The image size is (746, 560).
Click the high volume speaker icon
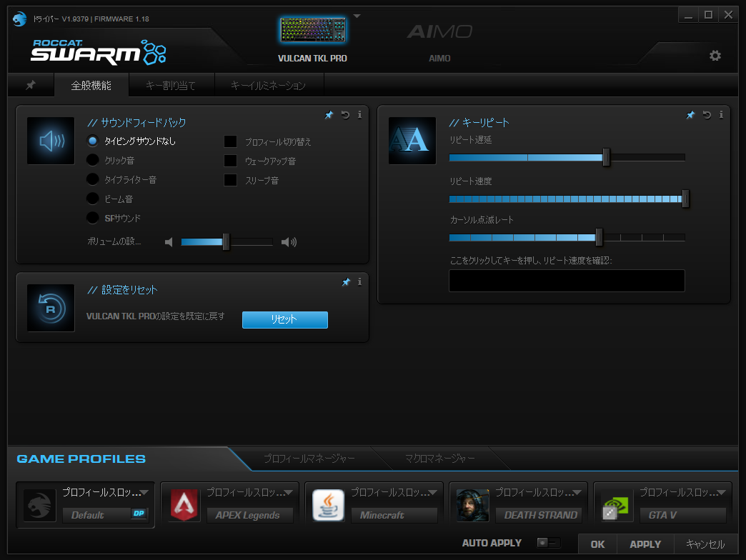click(289, 242)
